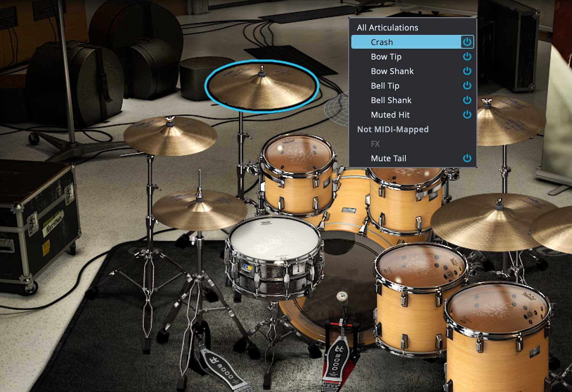Click the blue-outlined crash cymbal
This screenshot has width=572, height=392.
(262, 87)
